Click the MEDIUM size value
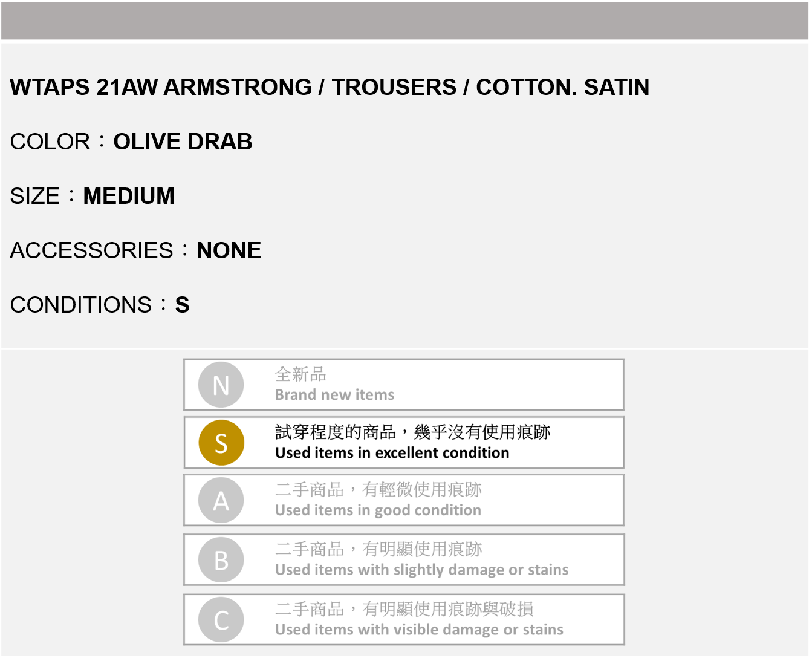Image resolution: width=812 pixels, height=658 pixels. [129, 196]
